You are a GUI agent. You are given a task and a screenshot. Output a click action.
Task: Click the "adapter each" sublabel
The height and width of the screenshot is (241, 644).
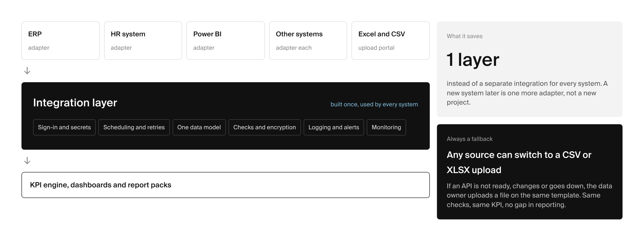point(294,48)
